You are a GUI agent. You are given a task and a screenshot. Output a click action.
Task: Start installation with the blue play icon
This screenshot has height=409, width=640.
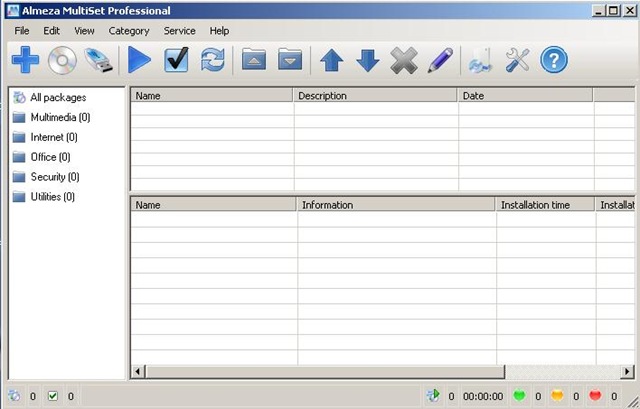pos(139,60)
